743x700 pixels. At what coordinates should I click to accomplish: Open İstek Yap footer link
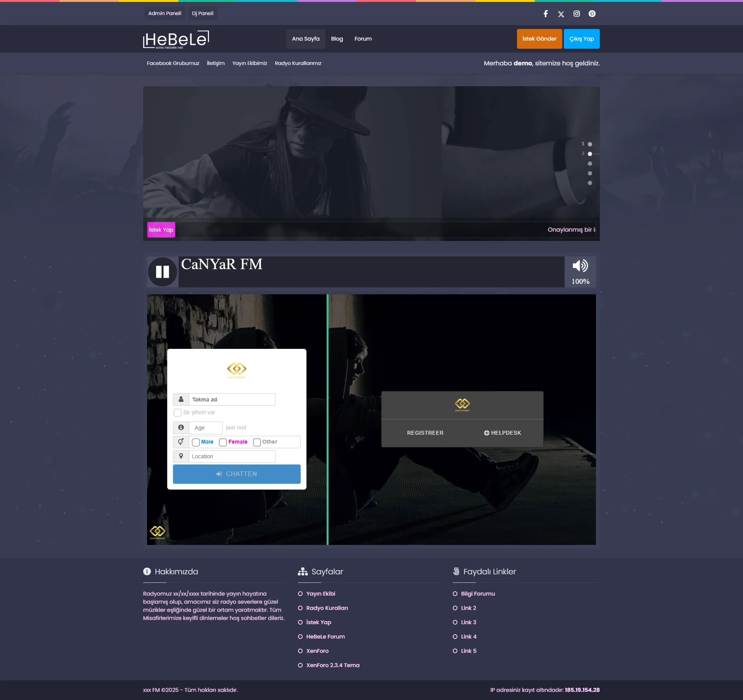(x=319, y=622)
